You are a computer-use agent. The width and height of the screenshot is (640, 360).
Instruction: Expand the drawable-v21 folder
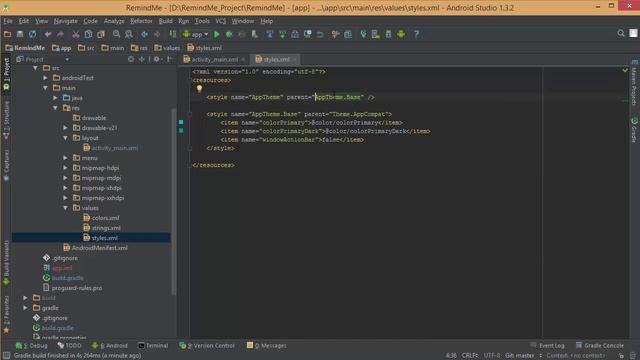tap(65, 128)
